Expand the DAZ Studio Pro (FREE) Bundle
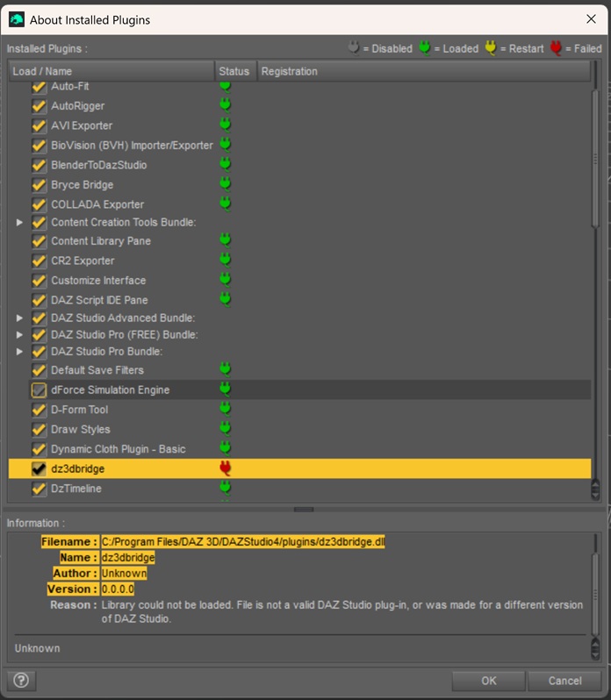The width and height of the screenshot is (611, 700). (19, 334)
